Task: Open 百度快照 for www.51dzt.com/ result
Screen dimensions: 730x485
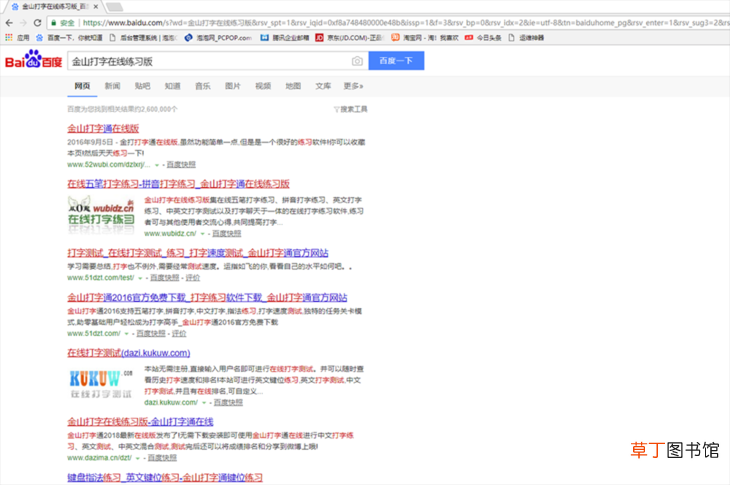Action: point(151,334)
